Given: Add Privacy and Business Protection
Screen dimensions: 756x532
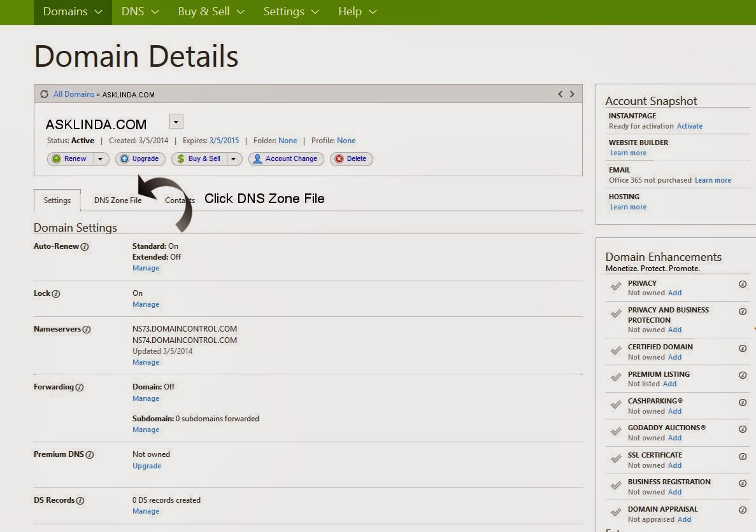Looking at the screenshot, I should pos(674,330).
